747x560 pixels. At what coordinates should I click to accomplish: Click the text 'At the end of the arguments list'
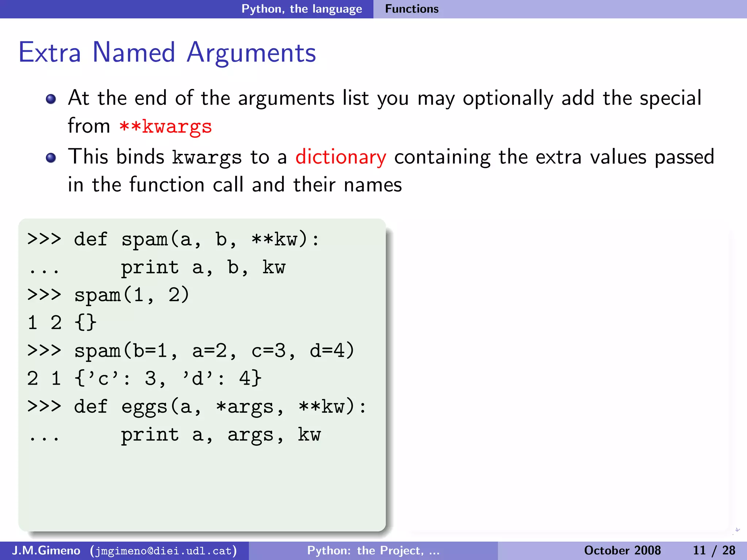point(218,98)
